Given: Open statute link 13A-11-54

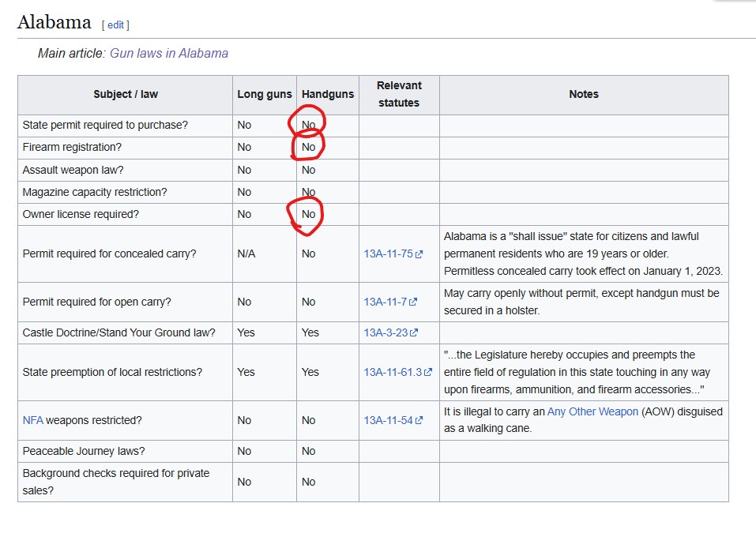Looking at the screenshot, I should (x=388, y=420).
